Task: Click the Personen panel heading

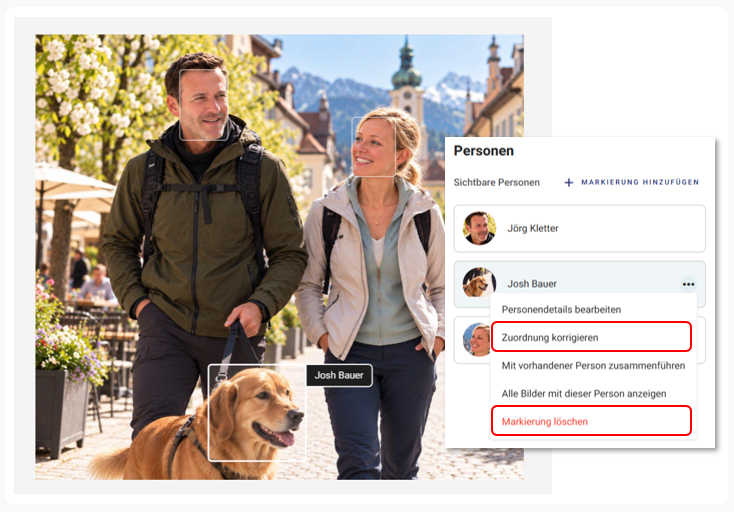Action: (x=484, y=151)
